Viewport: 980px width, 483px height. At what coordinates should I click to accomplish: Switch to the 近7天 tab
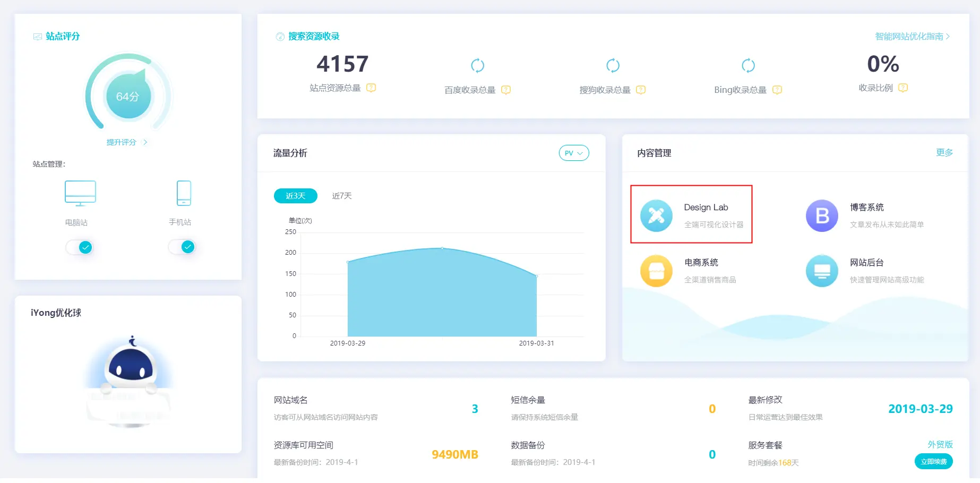pos(342,196)
